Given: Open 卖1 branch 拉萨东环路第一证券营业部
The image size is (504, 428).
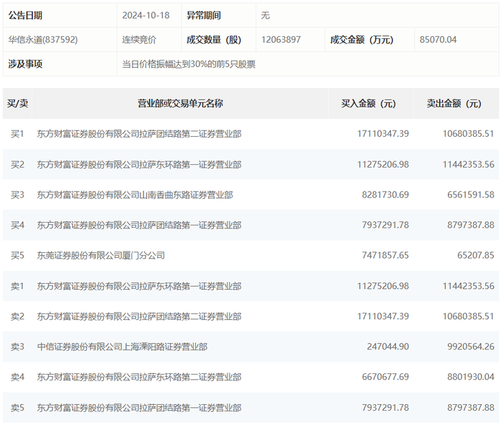Looking at the screenshot, I should pos(139,286).
